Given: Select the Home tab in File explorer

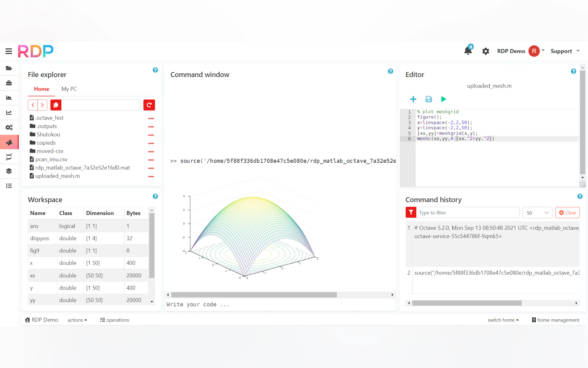Looking at the screenshot, I should click(x=41, y=89).
